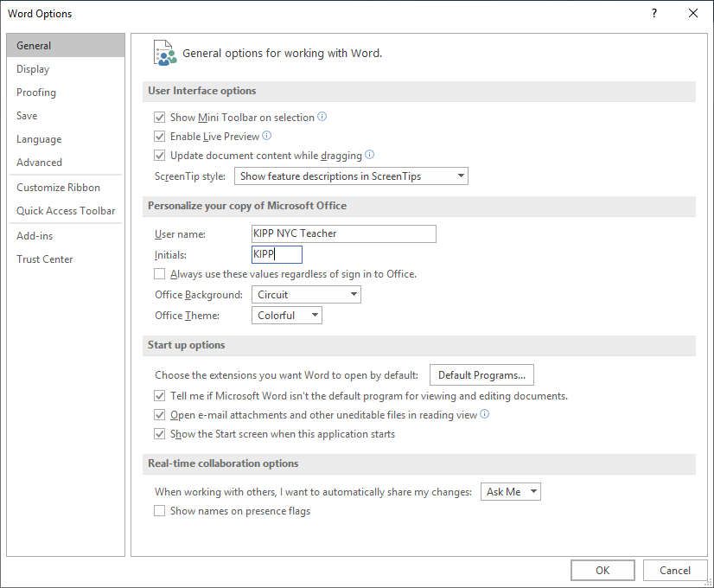Select the General category
Screen dimensions: 714x588
(x=66, y=46)
